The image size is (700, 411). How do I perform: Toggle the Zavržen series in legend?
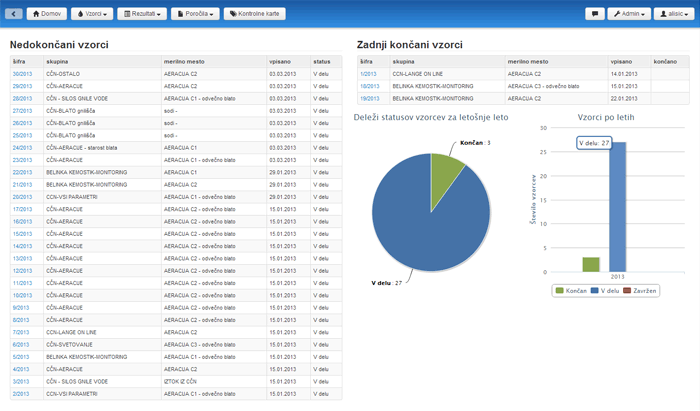[641, 290]
